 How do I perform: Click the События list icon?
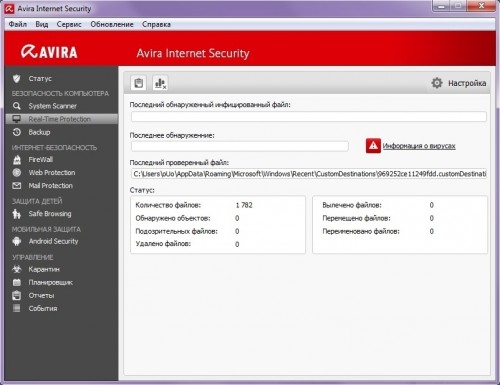tap(16, 308)
